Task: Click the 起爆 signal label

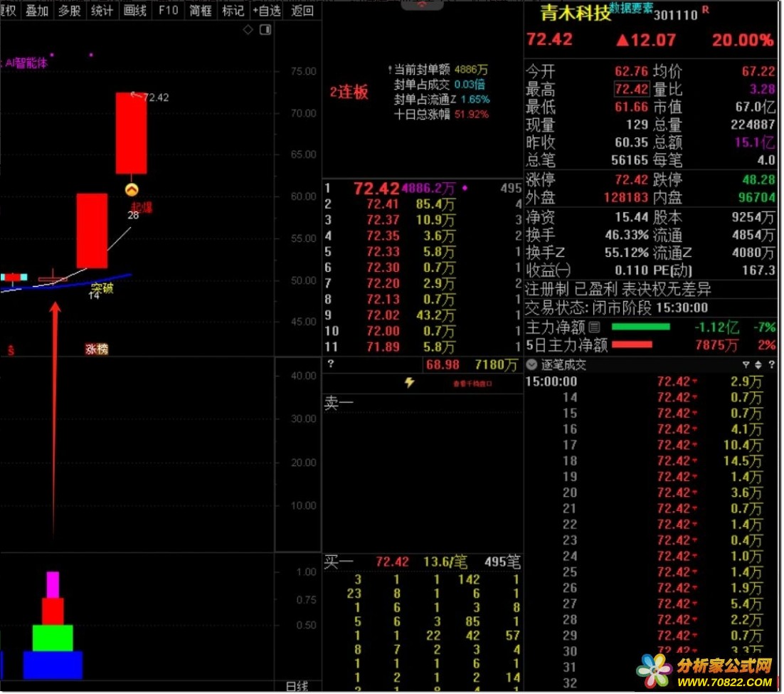Action: click(x=142, y=207)
